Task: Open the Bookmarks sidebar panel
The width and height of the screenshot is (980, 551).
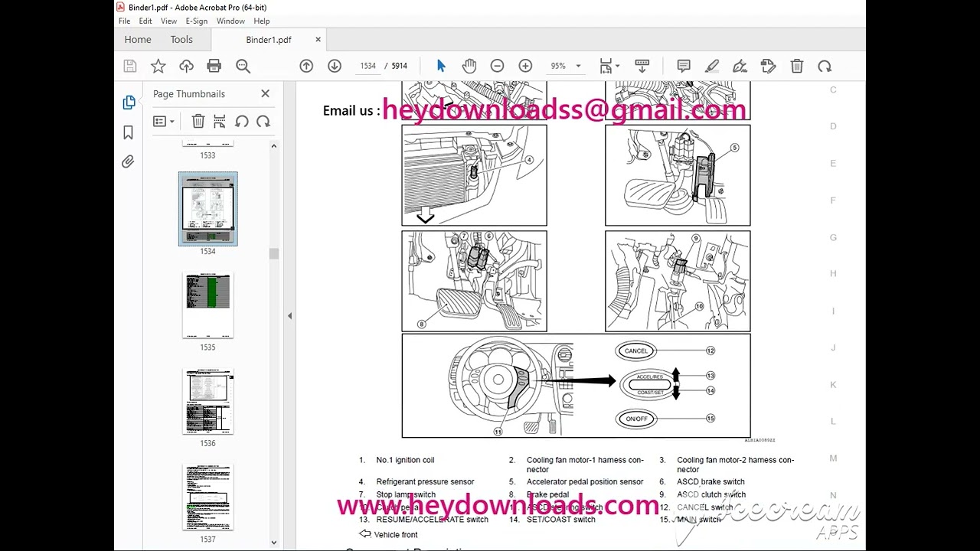Action: point(129,132)
